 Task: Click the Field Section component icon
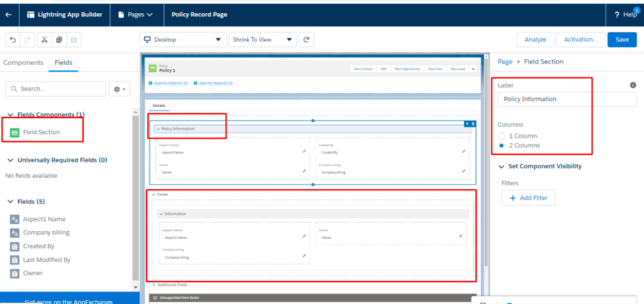[x=14, y=132]
